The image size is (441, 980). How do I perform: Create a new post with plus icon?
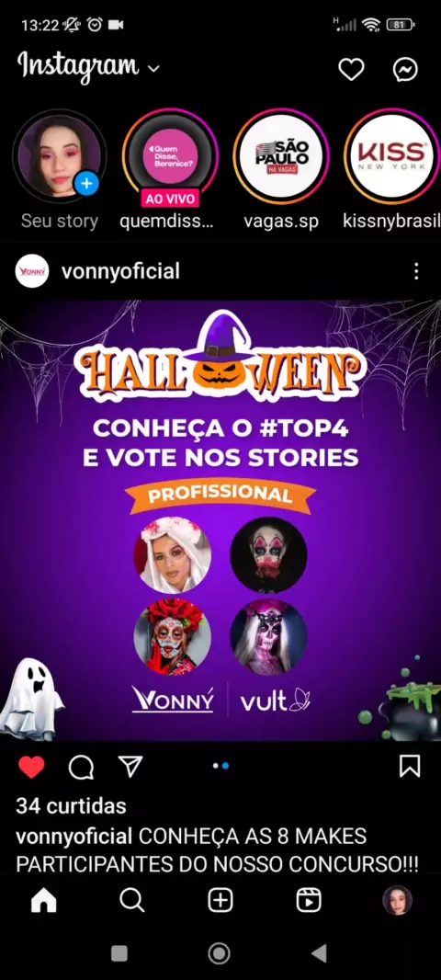[220, 901]
